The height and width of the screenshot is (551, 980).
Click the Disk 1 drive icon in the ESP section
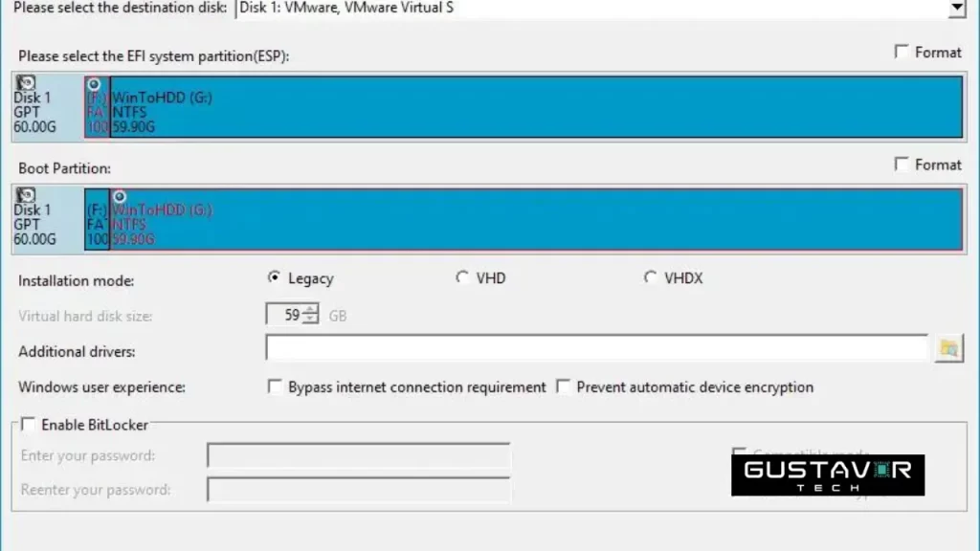26,82
